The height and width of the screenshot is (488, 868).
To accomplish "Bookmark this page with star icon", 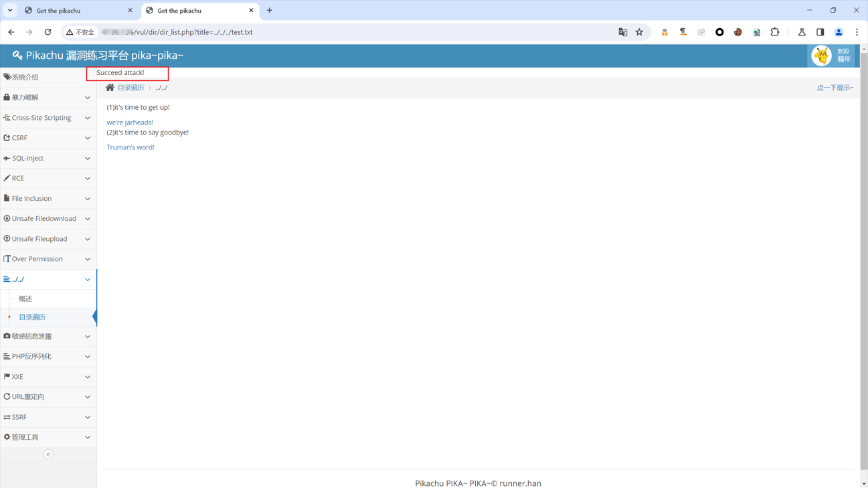I will click(x=639, y=32).
